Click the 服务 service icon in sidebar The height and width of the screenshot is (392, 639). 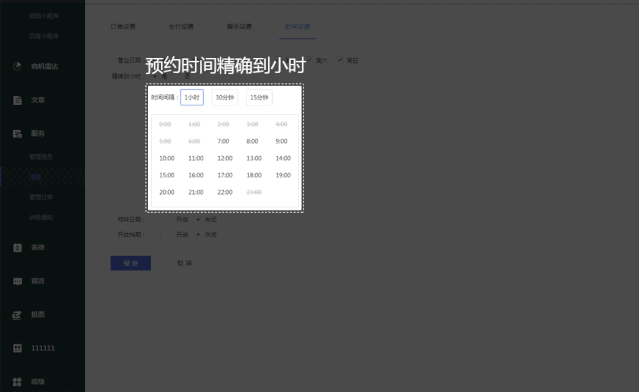click(17, 134)
